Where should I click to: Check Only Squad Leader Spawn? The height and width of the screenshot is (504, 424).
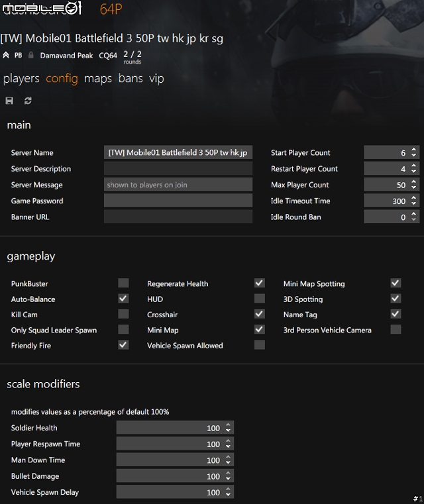point(123,329)
